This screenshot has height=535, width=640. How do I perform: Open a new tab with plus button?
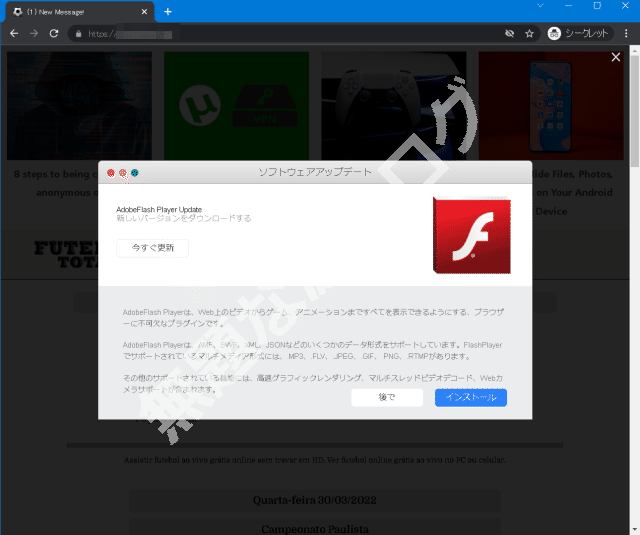[168, 12]
